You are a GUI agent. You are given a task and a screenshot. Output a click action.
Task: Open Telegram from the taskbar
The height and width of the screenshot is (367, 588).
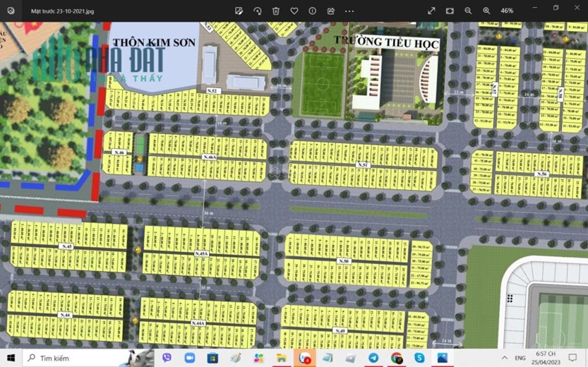pos(373,358)
